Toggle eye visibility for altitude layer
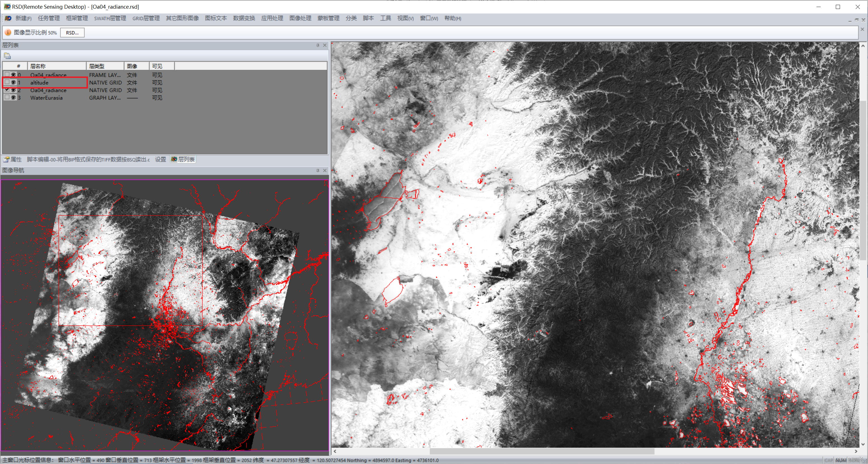The width and height of the screenshot is (868, 464). [13, 82]
